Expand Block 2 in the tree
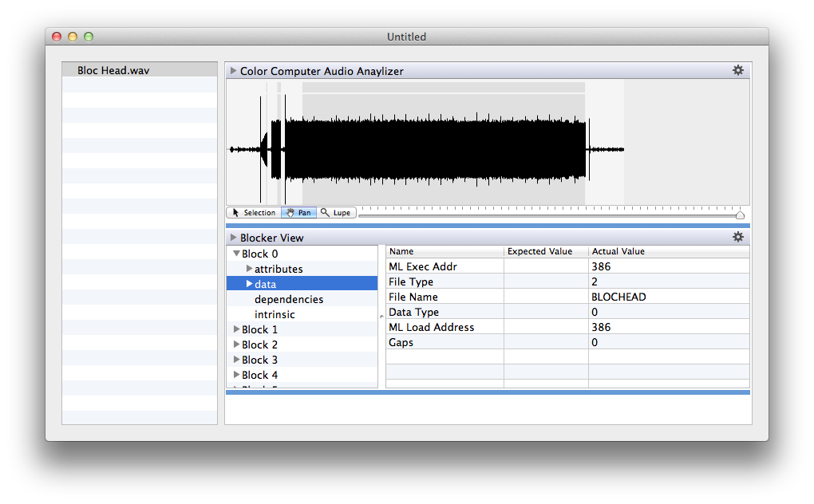The image size is (814, 504). pos(236,345)
